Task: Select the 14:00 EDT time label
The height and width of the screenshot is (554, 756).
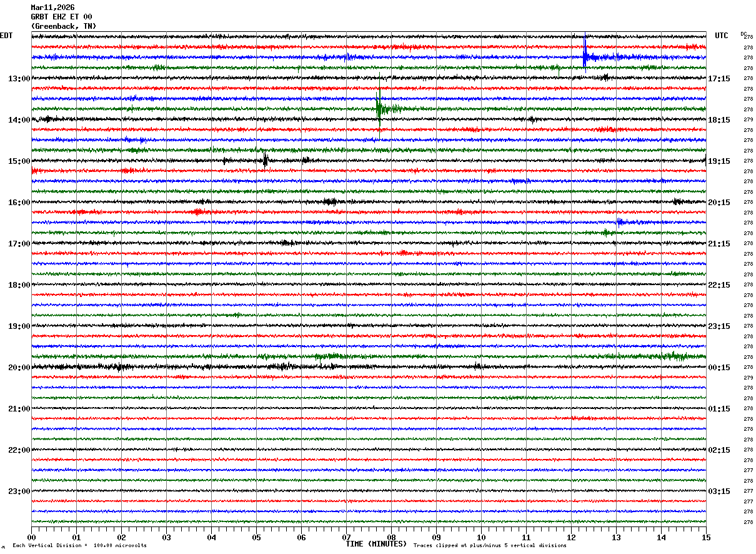Action: (19, 120)
